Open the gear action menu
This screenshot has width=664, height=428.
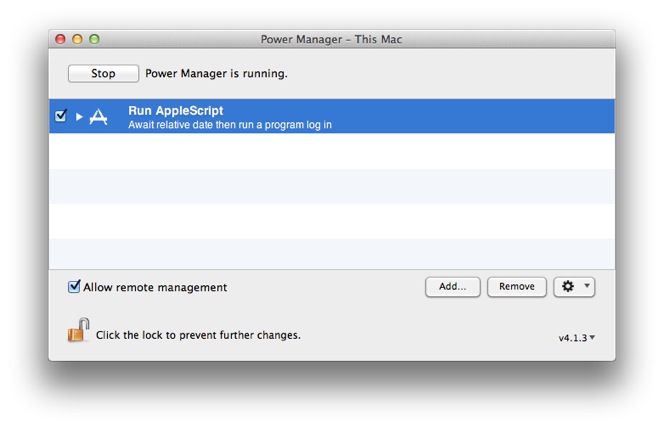574,287
